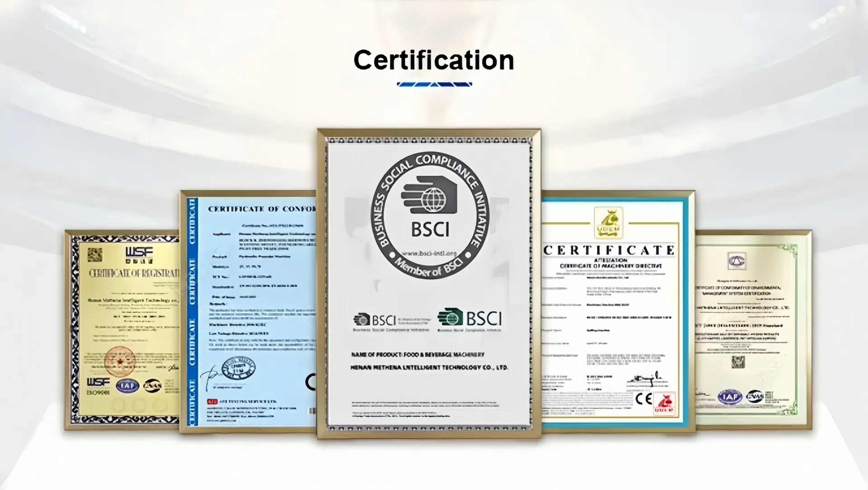Image resolution: width=868 pixels, height=490 pixels.
Task: Click the red seal stamp on WSF certificate
Action: [x=119, y=362]
